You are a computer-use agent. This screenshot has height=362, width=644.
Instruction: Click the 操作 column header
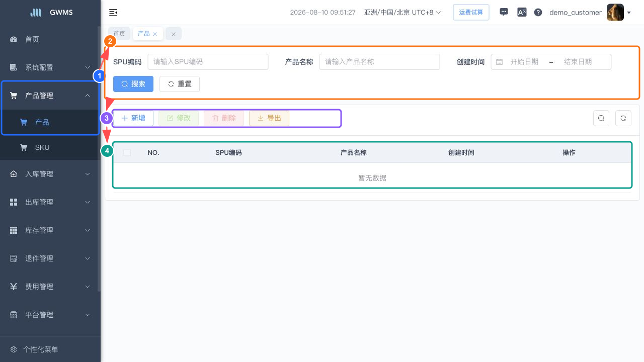[x=569, y=152]
